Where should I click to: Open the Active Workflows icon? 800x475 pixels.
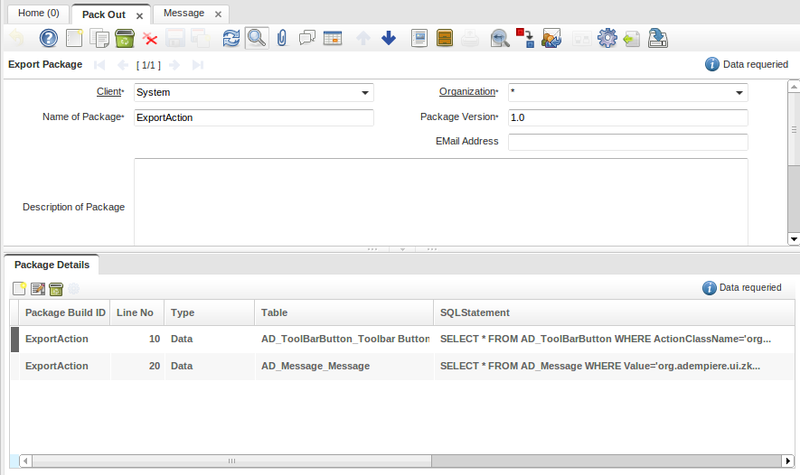[x=525, y=38]
